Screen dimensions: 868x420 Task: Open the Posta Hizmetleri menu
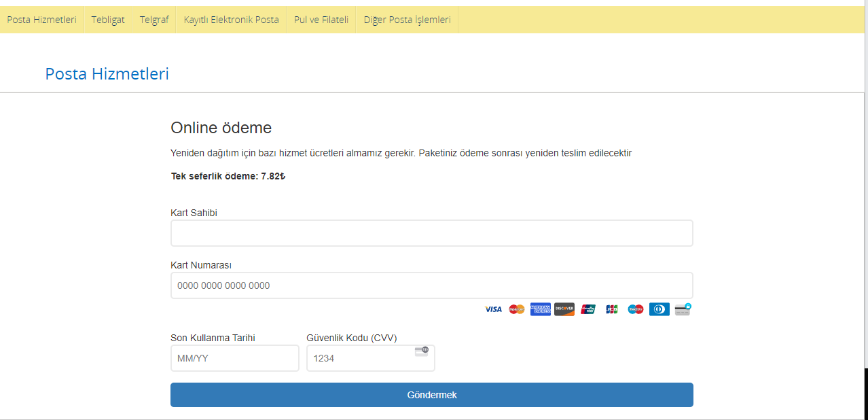coord(41,20)
